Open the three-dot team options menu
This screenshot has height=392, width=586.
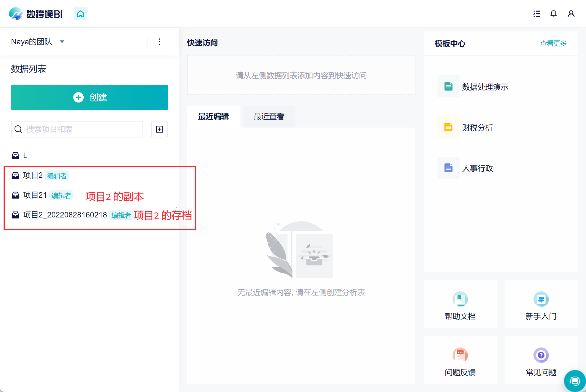(x=160, y=42)
